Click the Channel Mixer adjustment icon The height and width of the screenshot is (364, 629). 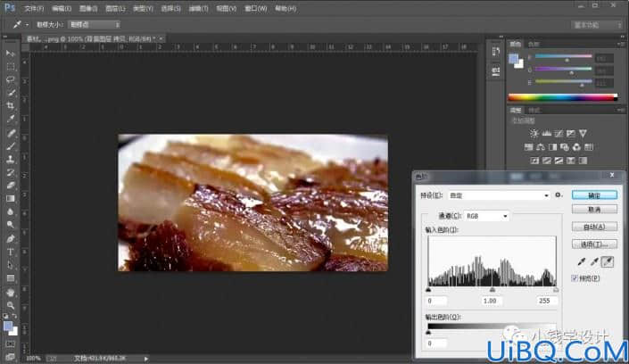click(x=576, y=147)
